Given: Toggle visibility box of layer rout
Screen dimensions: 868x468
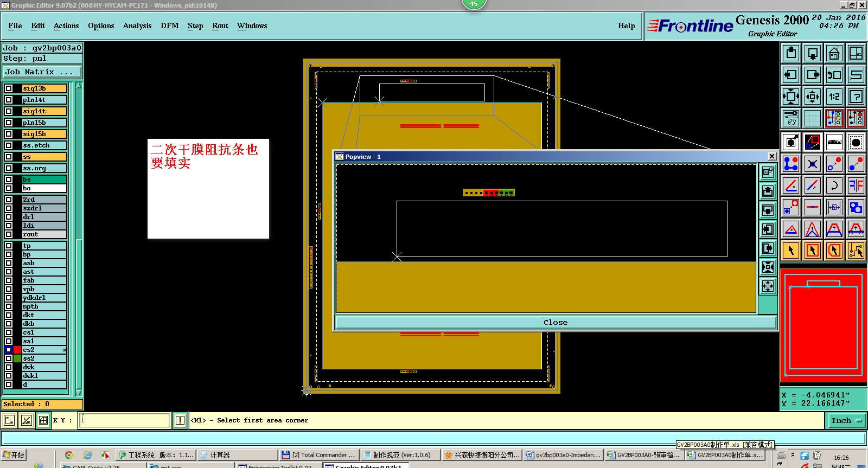Looking at the screenshot, I should pyautogui.click(x=9, y=234).
